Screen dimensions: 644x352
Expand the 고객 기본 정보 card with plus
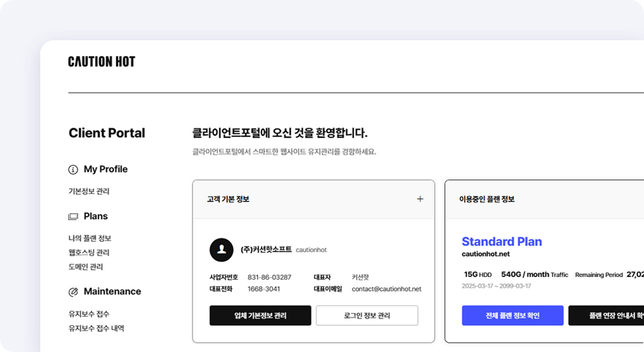pyautogui.click(x=420, y=199)
